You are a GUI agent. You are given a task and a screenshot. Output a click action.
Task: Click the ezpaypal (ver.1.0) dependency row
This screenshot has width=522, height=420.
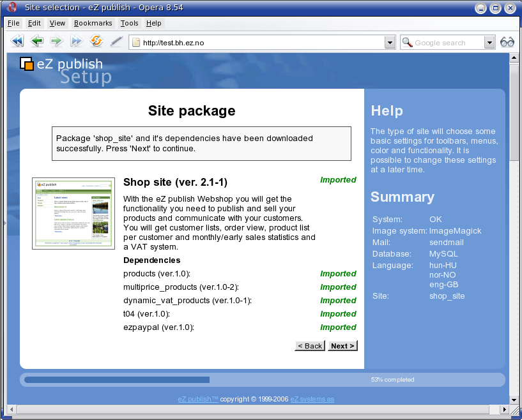tap(240, 327)
